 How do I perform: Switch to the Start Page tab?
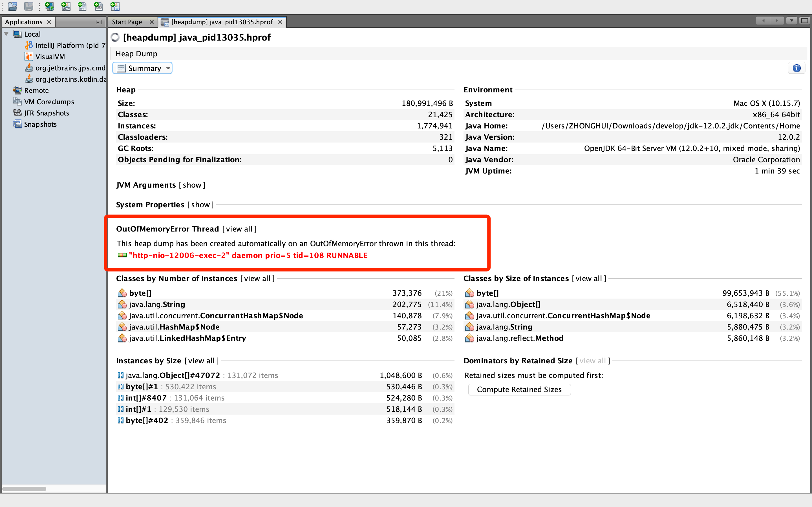(127, 22)
